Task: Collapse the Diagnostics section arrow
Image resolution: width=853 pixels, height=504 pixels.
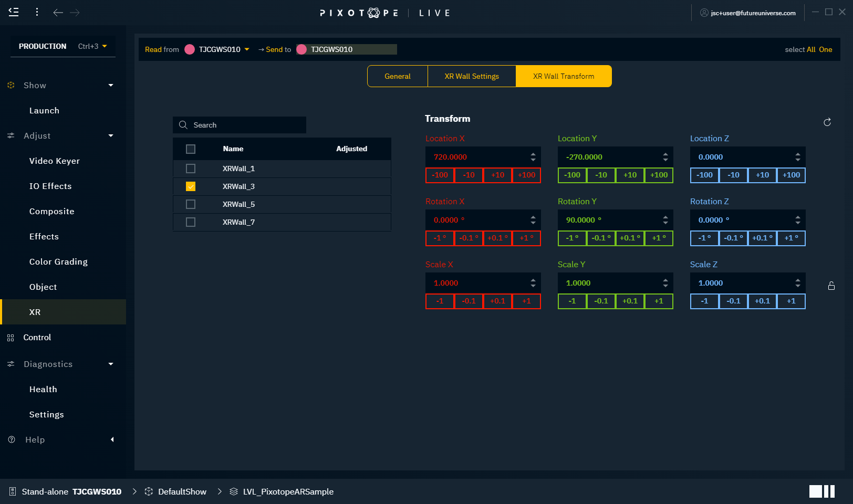Action: 111,364
